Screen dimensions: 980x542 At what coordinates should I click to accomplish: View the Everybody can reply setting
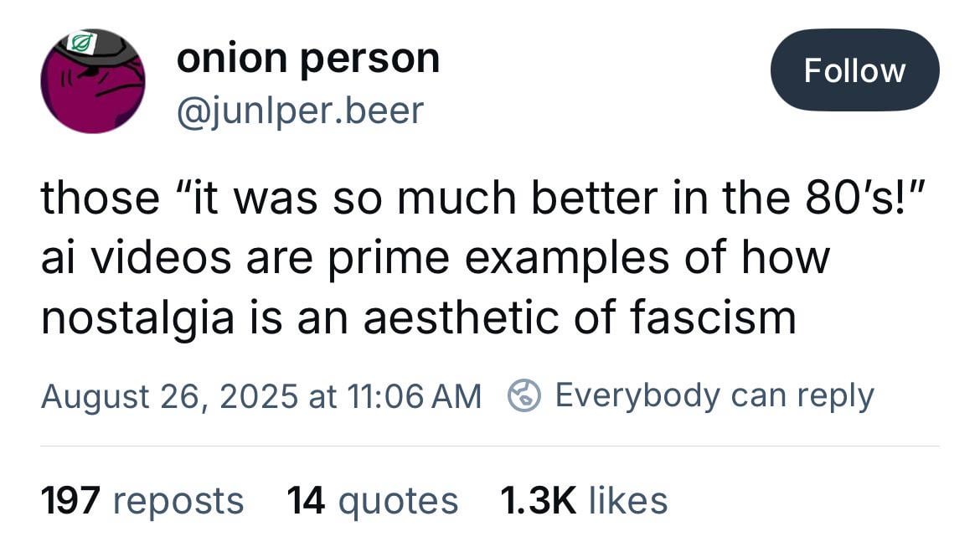[x=714, y=396]
